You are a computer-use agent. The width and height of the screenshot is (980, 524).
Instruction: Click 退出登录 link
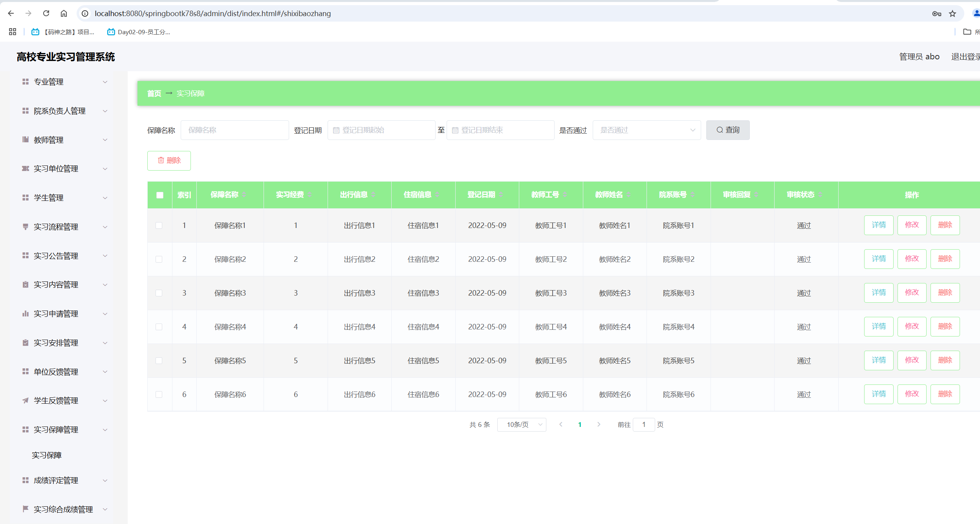coord(965,57)
